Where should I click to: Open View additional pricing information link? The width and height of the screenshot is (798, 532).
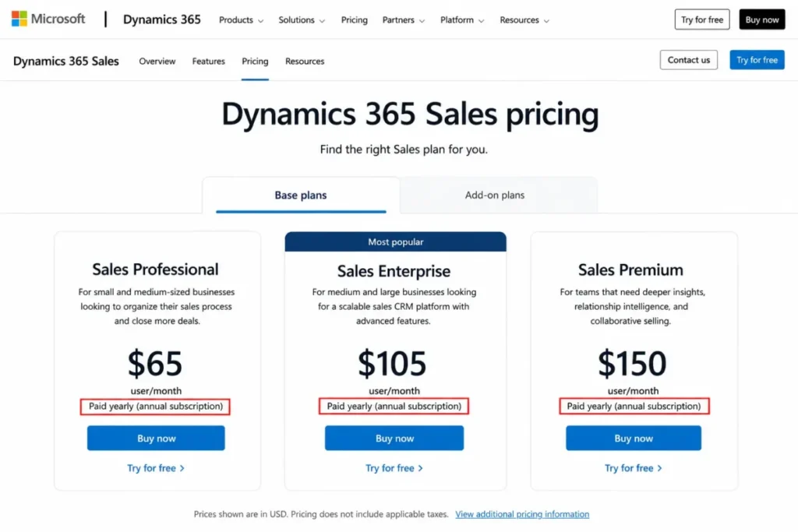(522, 514)
